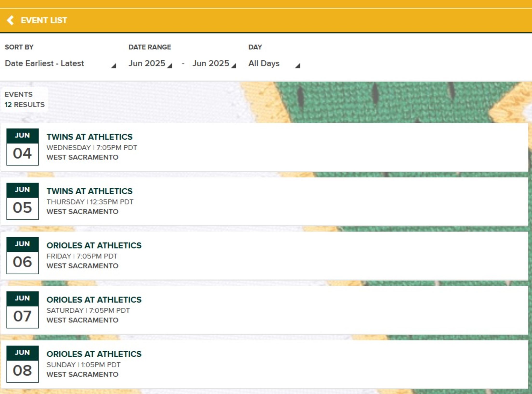Go back via EVENT LIST header

pos(44,20)
